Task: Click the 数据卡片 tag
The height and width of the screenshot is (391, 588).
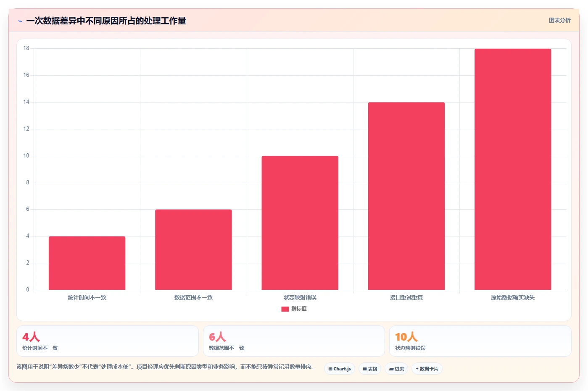Action: point(427,369)
